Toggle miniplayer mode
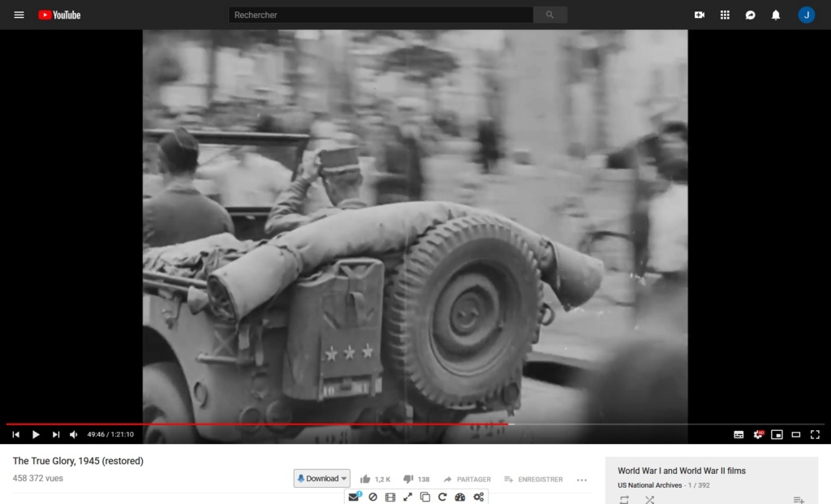Screen dimensions: 831x504 point(777,434)
